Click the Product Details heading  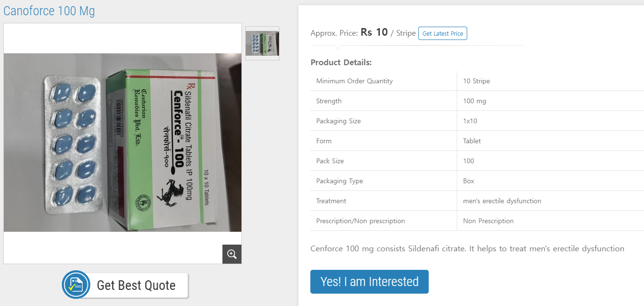(x=341, y=62)
